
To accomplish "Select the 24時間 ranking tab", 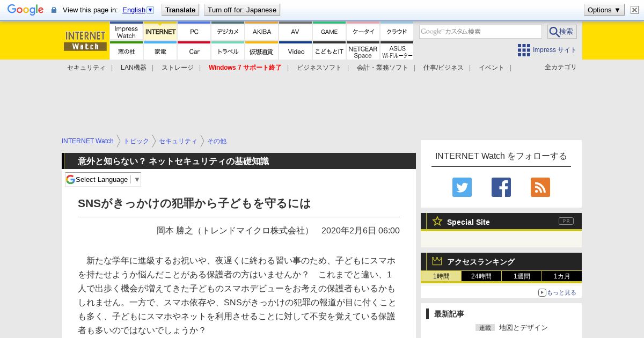I will tap(481, 276).
